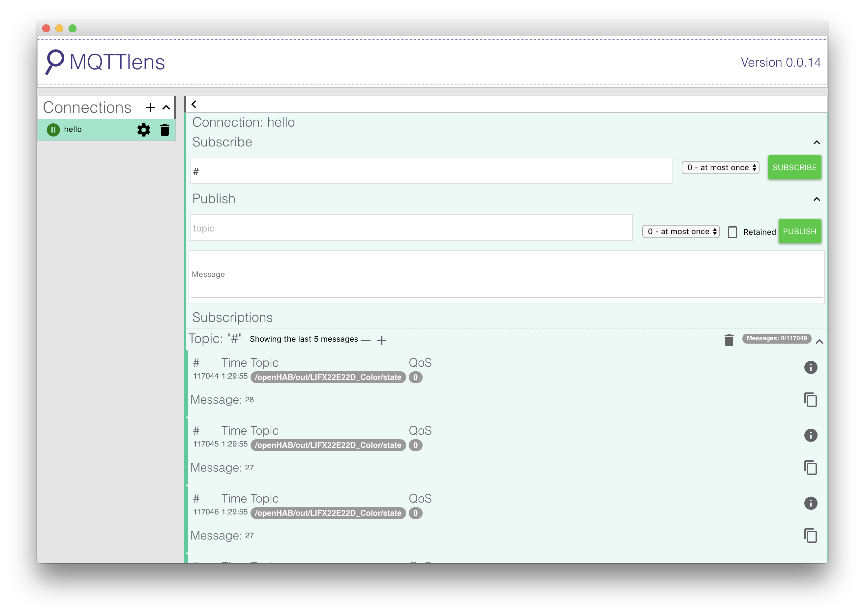Increase number of shown messages
Image resolution: width=865 pixels, height=616 pixels.
381,340
